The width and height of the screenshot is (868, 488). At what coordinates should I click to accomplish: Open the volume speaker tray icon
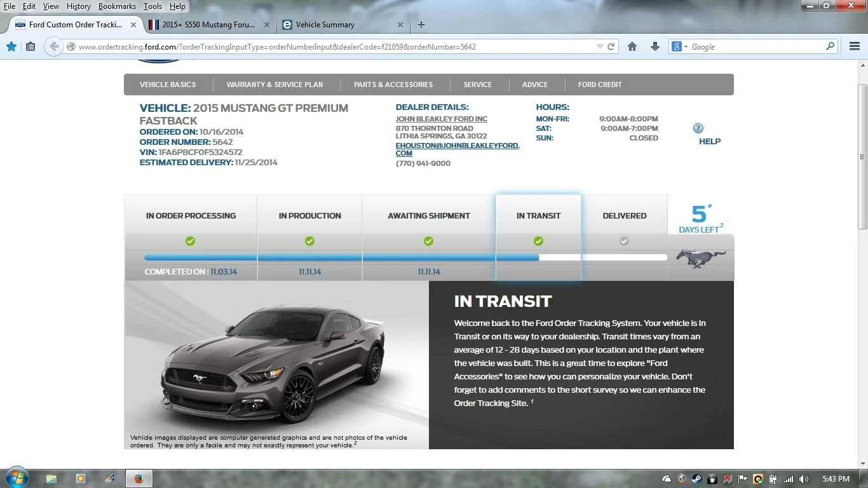[804, 479]
